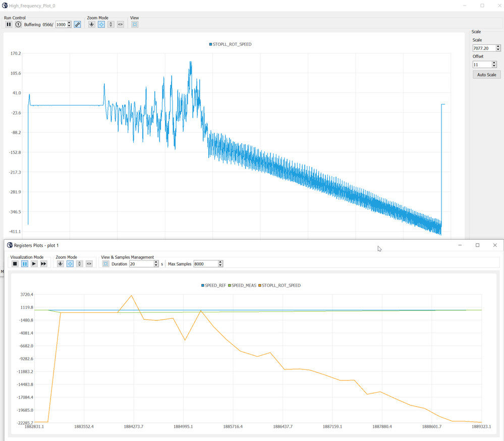Screen dimensions: 504x441
Task: Maximize the High_Frequency_Plot_0 window
Action: point(482,6)
